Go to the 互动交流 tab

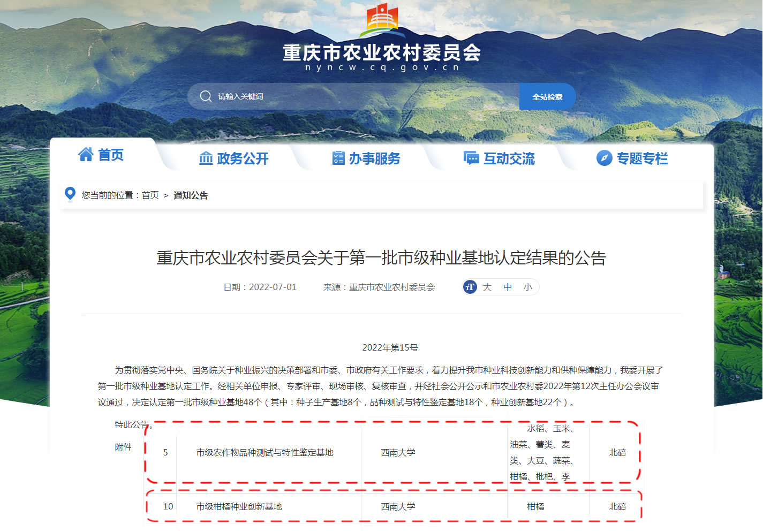[509, 158]
